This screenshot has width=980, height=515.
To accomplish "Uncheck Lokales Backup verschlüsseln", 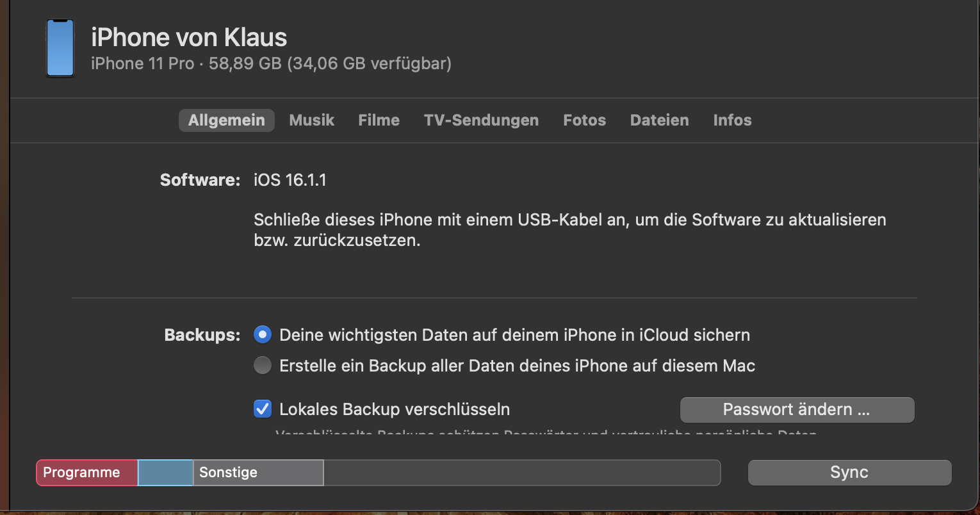I will [263, 409].
